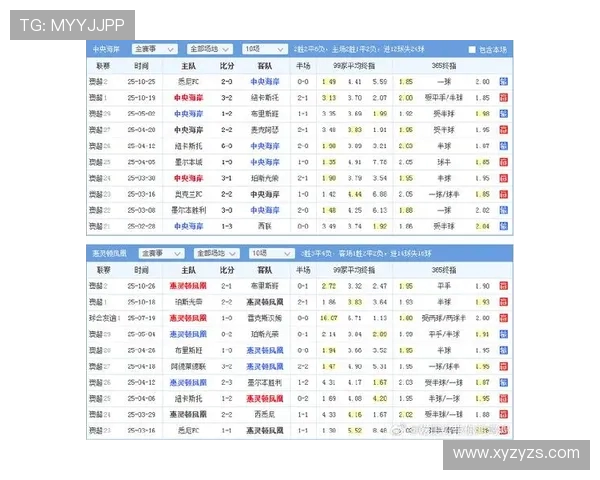Click red result badge in 惠灵顿凤凰 25-07-19 row
This screenshot has width=600, height=480.
(504, 318)
